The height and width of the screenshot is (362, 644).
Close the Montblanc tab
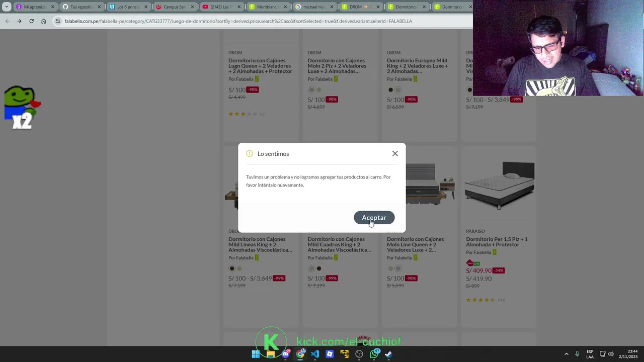tap(285, 7)
